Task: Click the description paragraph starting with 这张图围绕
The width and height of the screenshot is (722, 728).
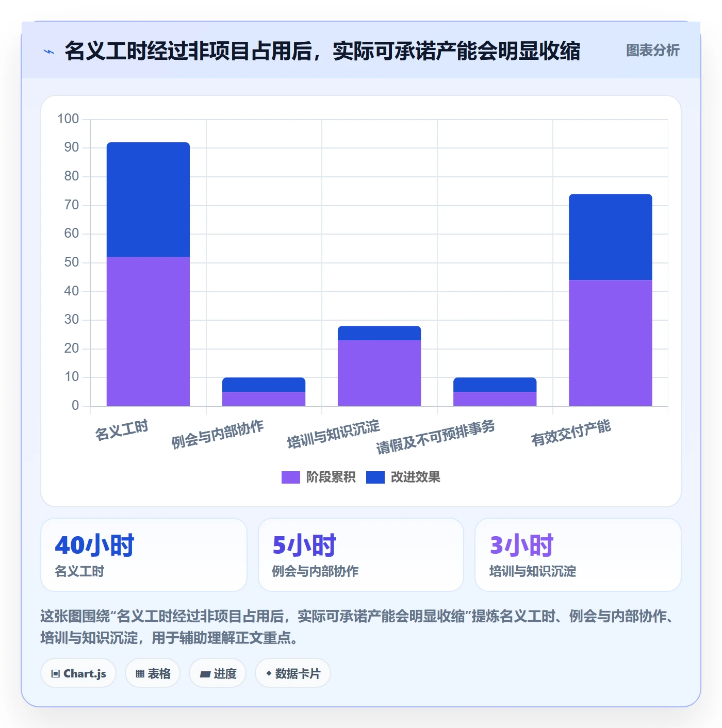Action: (x=358, y=627)
